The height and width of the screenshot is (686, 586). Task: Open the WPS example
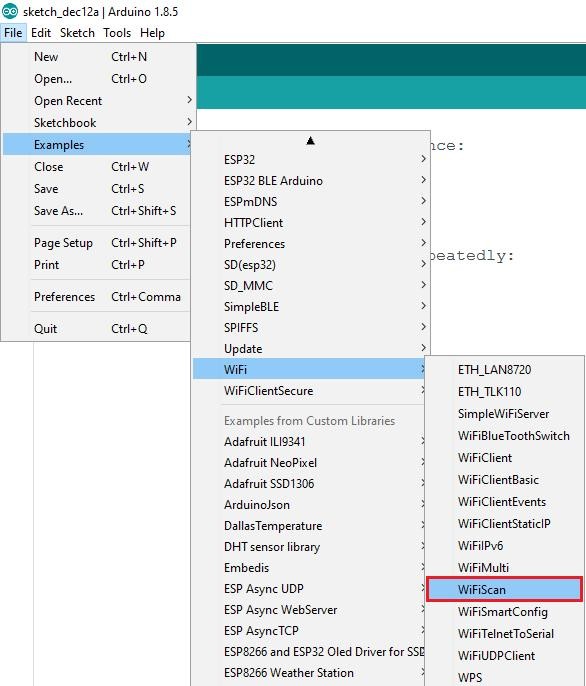click(x=505, y=677)
